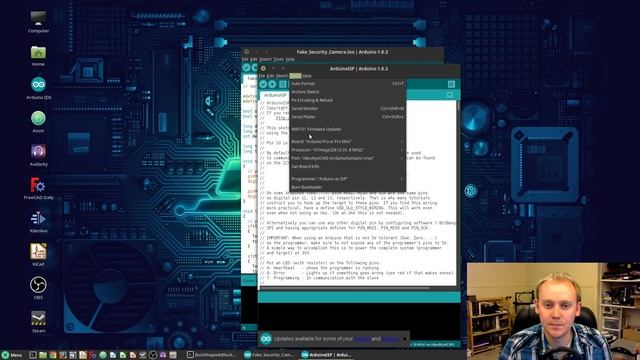The image size is (640, 360).
Task: Click the file manager folder icon on taskbar
Action: (x=43, y=355)
